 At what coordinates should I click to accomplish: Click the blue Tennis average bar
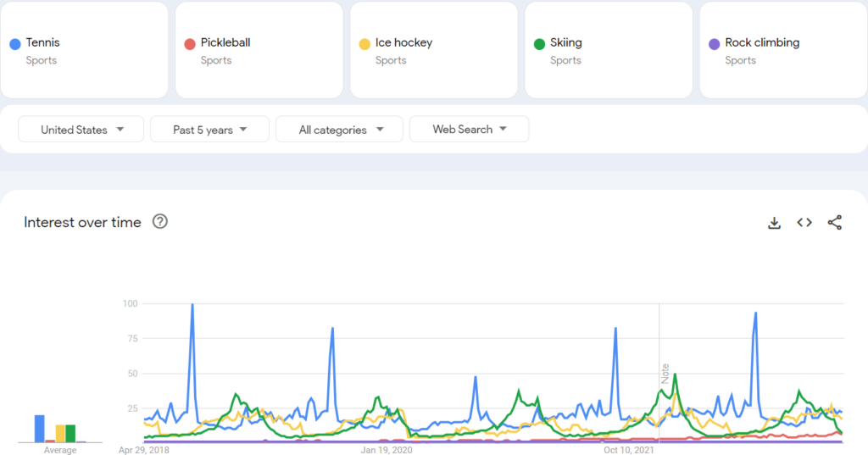[39, 428]
